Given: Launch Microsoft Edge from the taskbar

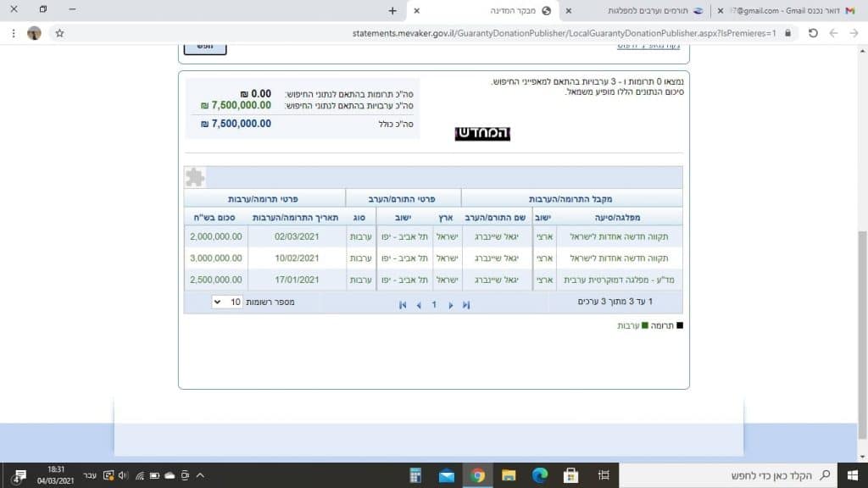Looking at the screenshot, I should pyautogui.click(x=539, y=474).
